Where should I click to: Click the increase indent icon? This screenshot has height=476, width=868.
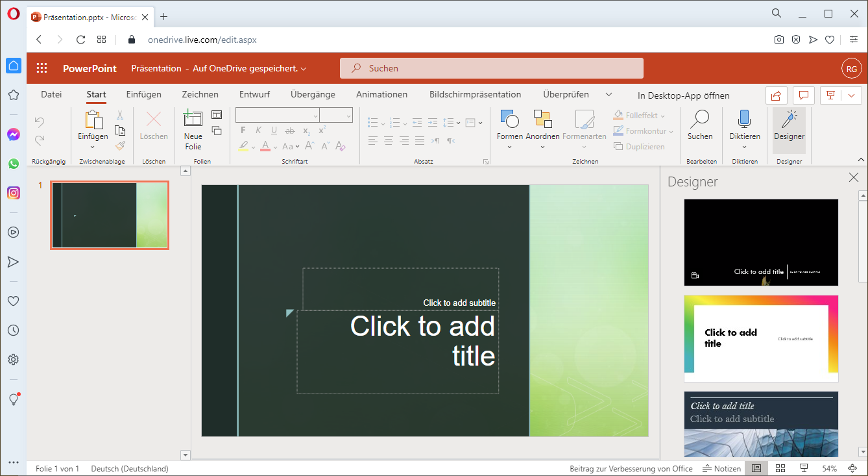(x=432, y=122)
